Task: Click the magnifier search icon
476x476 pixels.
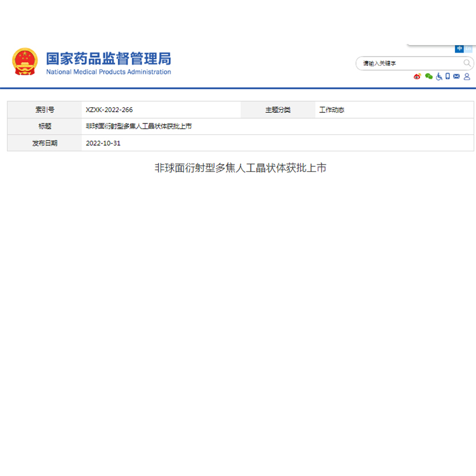Action: tap(467, 63)
